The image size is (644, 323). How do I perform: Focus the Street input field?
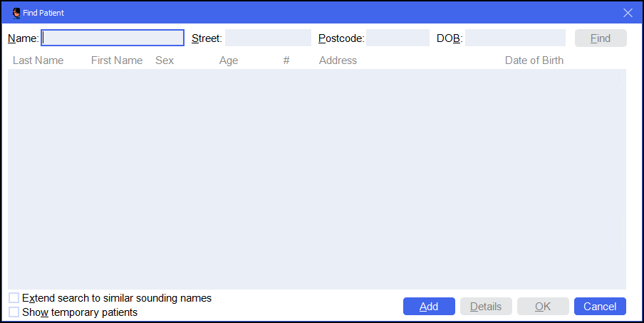268,38
